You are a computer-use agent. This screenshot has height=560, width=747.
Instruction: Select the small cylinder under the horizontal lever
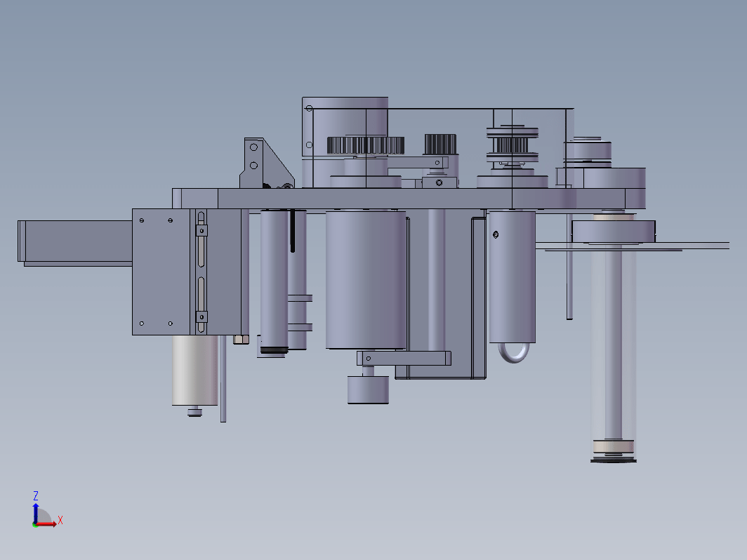pos(368,389)
